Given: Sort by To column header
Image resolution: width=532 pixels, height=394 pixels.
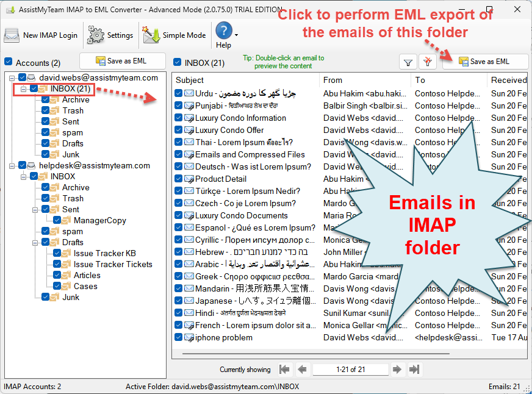Looking at the screenshot, I should pos(449,80).
